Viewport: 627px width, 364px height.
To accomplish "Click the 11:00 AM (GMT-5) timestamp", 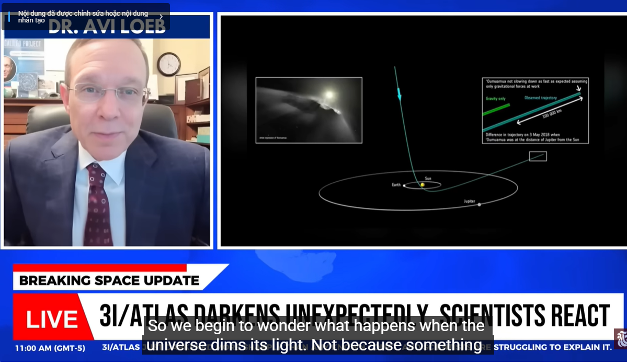I will [x=50, y=347].
